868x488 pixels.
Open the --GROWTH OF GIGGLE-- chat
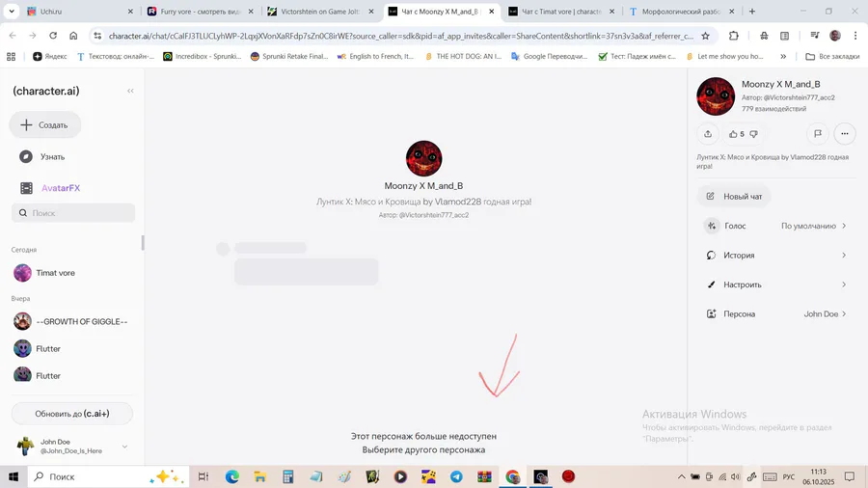(72, 321)
